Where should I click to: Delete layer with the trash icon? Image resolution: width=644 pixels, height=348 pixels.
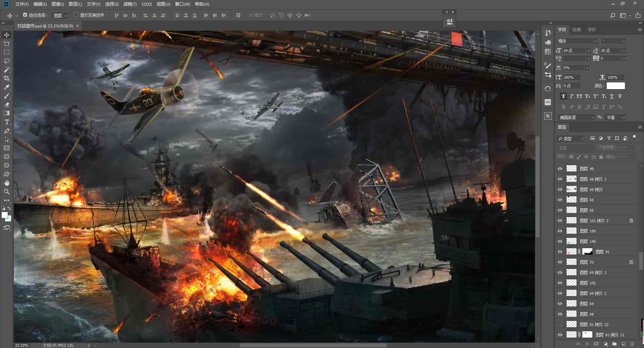point(632,344)
